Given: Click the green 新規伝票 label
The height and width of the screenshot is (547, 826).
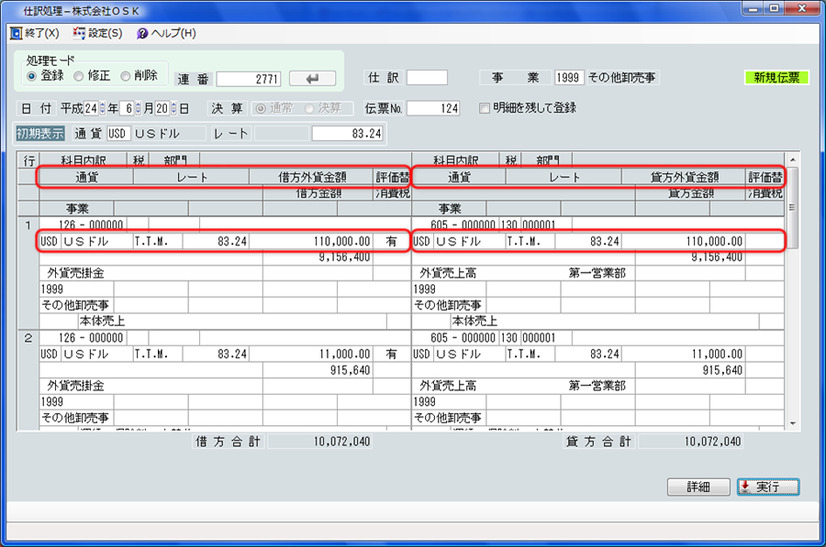Looking at the screenshot, I should pos(776,77).
